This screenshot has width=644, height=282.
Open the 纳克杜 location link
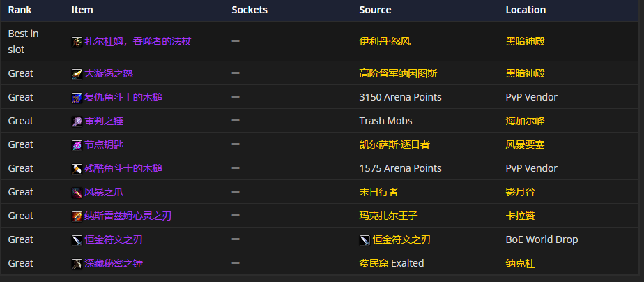click(x=520, y=264)
